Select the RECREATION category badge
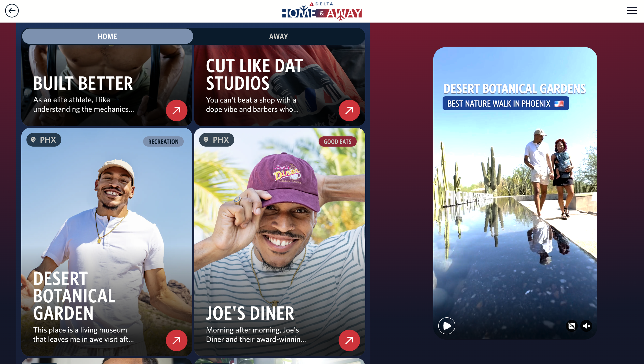Viewport: 644px width, 364px height. [163, 142]
